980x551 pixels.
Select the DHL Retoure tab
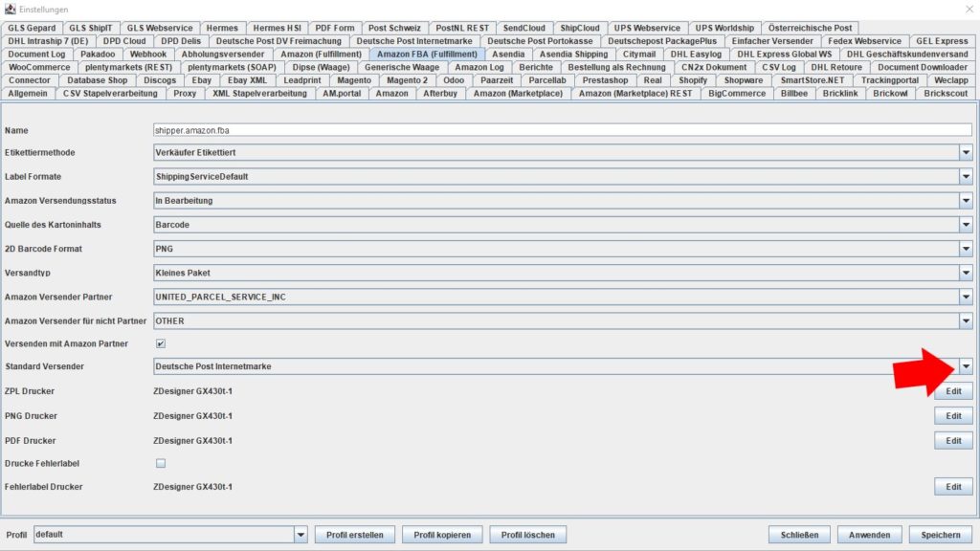pos(835,68)
